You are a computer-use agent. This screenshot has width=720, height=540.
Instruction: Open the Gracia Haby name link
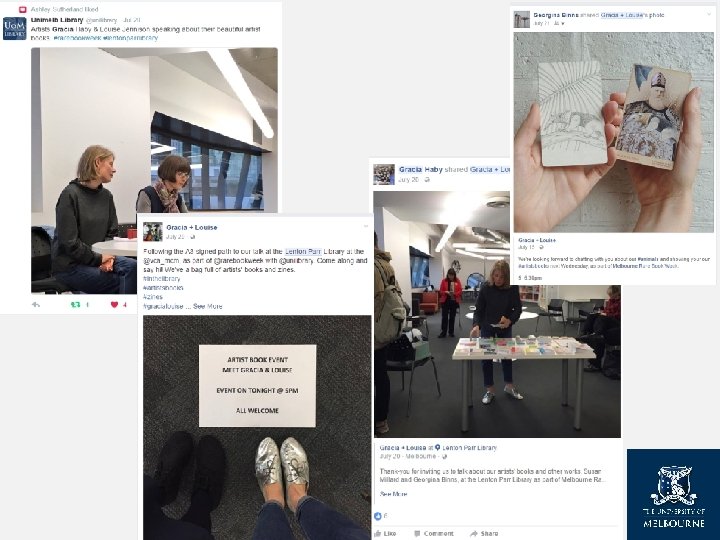pos(421,169)
